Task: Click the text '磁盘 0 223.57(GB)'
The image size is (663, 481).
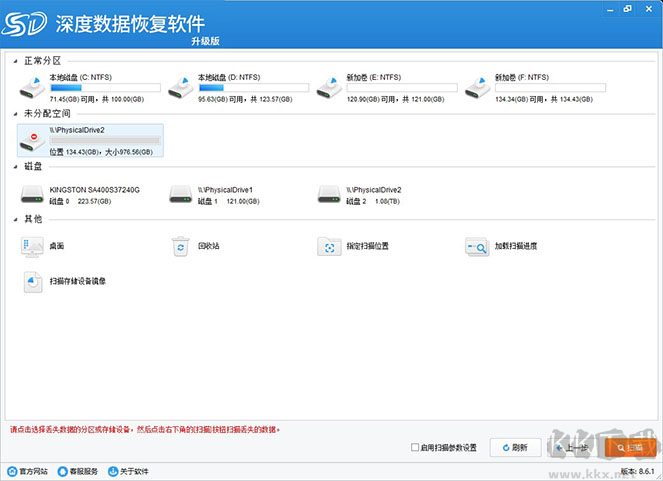Action: 80,202
